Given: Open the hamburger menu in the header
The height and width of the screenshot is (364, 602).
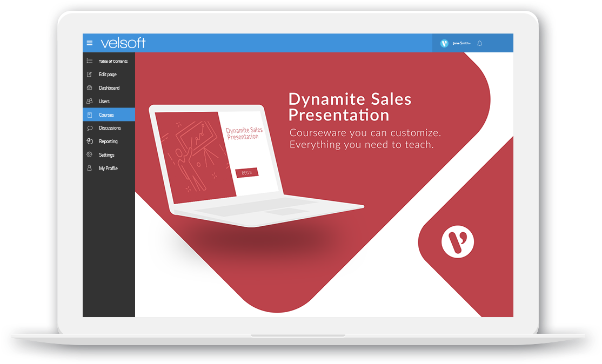Looking at the screenshot, I should click(90, 43).
